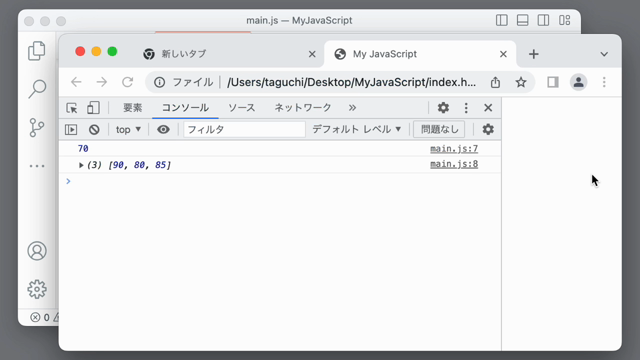Customize VS Code layout icon
Image resolution: width=640 pixels, height=360 pixels.
564,20
